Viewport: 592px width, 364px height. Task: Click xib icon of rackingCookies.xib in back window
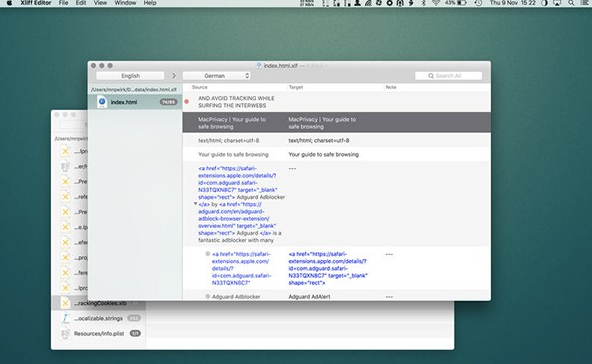point(65,303)
